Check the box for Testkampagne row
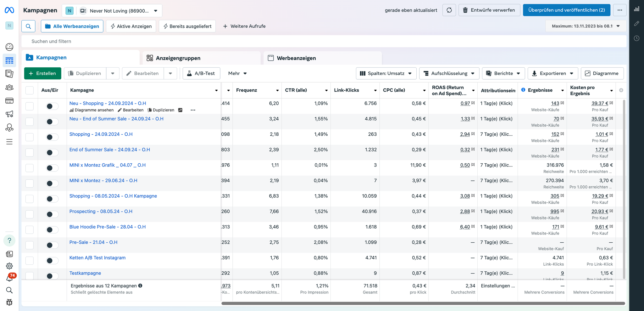 coord(30,276)
